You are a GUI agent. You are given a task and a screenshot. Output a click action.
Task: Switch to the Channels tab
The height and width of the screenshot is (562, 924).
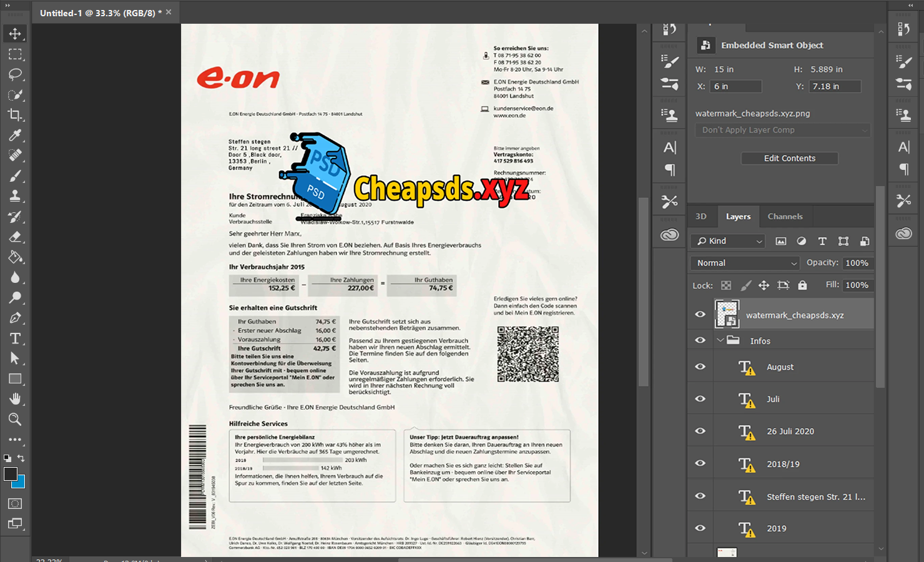pos(785,217)
